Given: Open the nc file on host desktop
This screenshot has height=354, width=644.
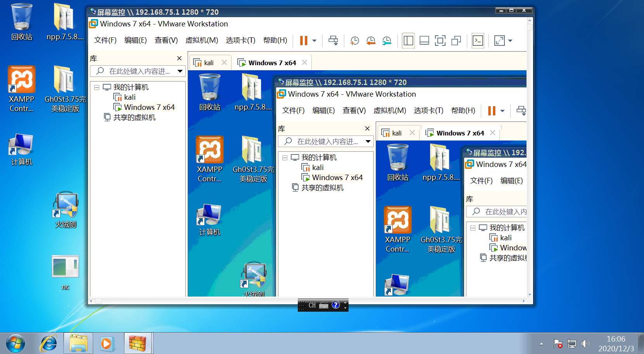Looking at the screenshot, I should coord(66,273).
